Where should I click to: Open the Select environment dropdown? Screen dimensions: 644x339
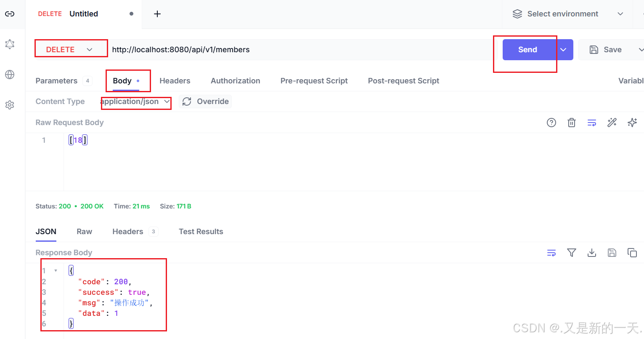567,14
